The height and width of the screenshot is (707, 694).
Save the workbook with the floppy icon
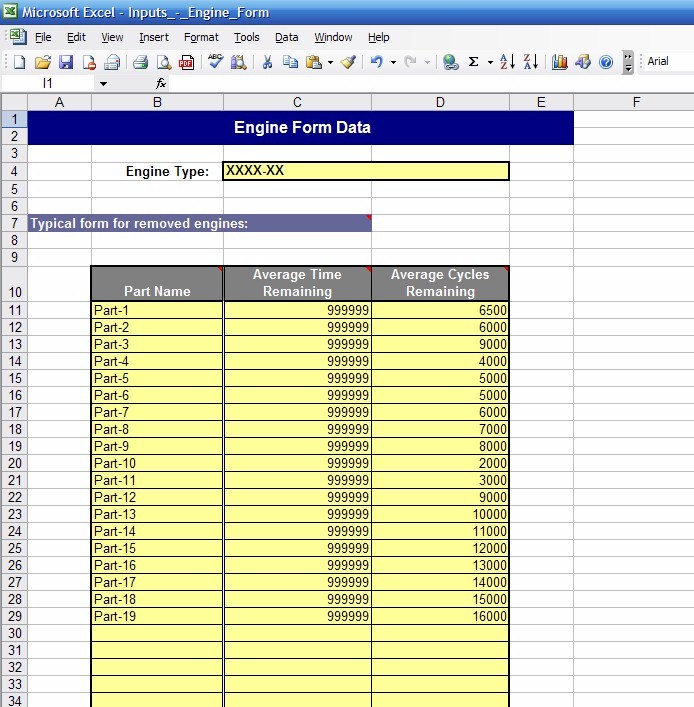point(66,62)
